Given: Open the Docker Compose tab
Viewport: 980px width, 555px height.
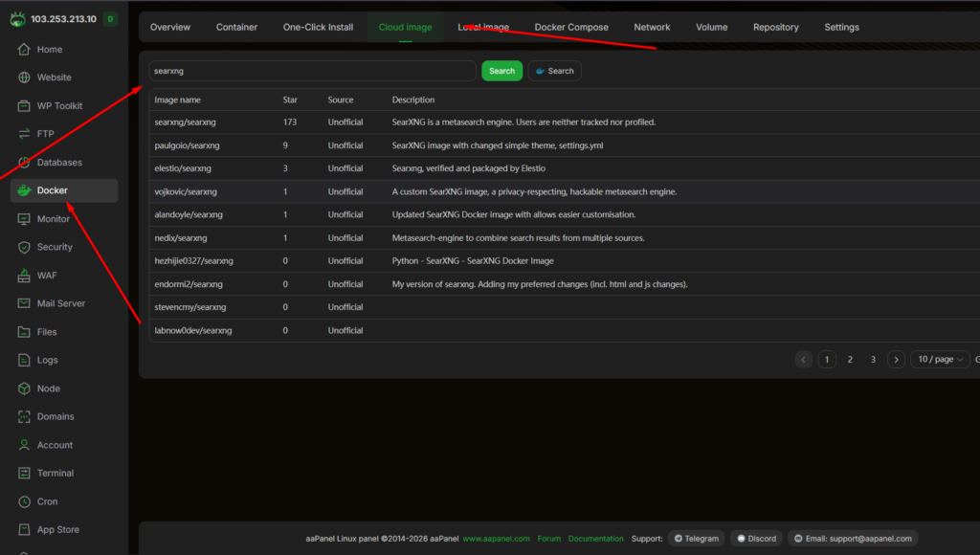Looking at the screenshot, I should (571, 27).
